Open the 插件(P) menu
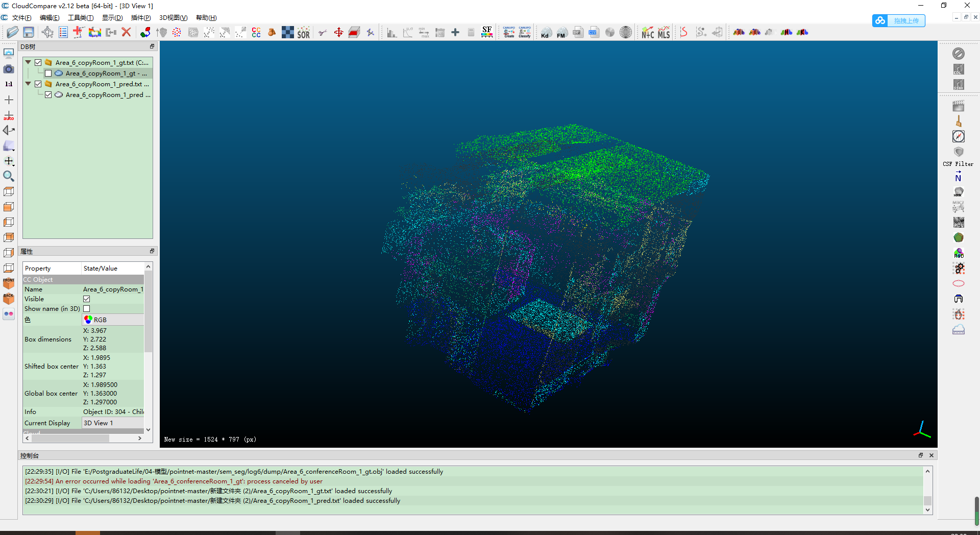 [141, 18]
